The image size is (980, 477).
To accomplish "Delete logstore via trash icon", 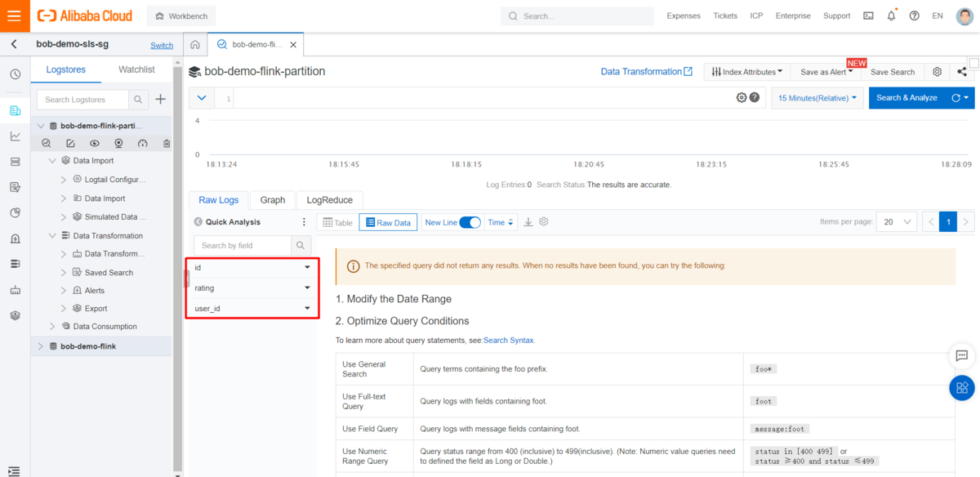I will 167,143.
